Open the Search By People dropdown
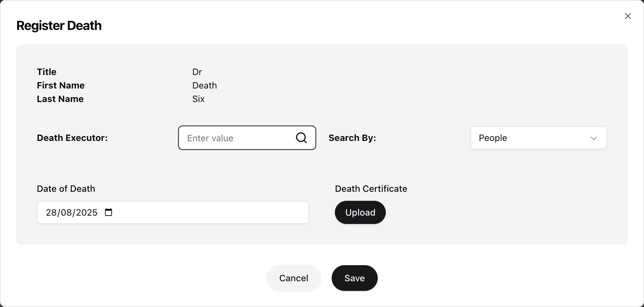Viewport: 644px width, 307px height. [539, 138]
